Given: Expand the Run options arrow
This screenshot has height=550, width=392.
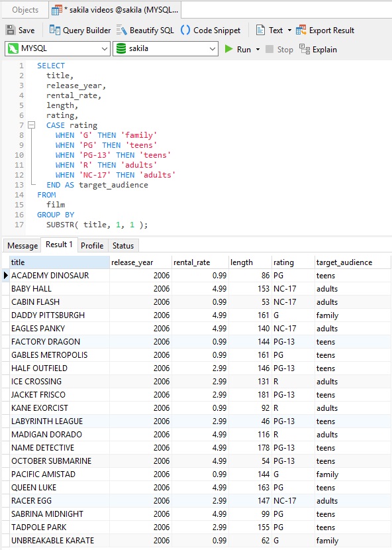Looking at the screenshot, I should tap(258, 49).
